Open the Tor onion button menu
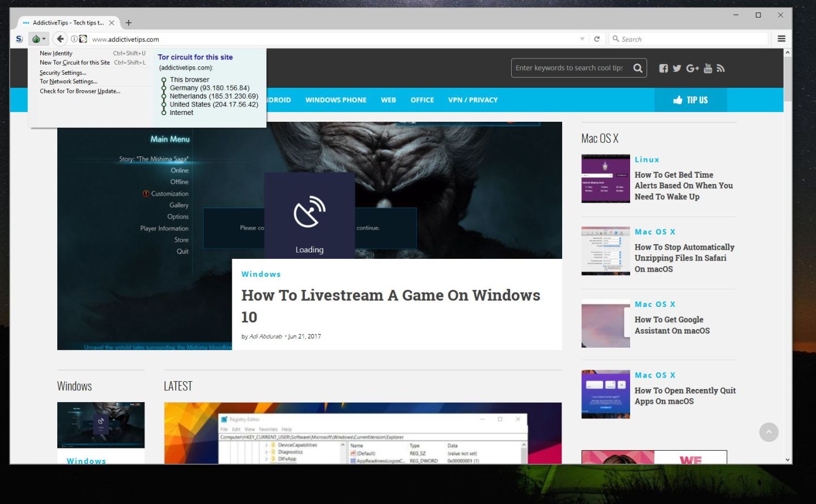 point(39,39)
